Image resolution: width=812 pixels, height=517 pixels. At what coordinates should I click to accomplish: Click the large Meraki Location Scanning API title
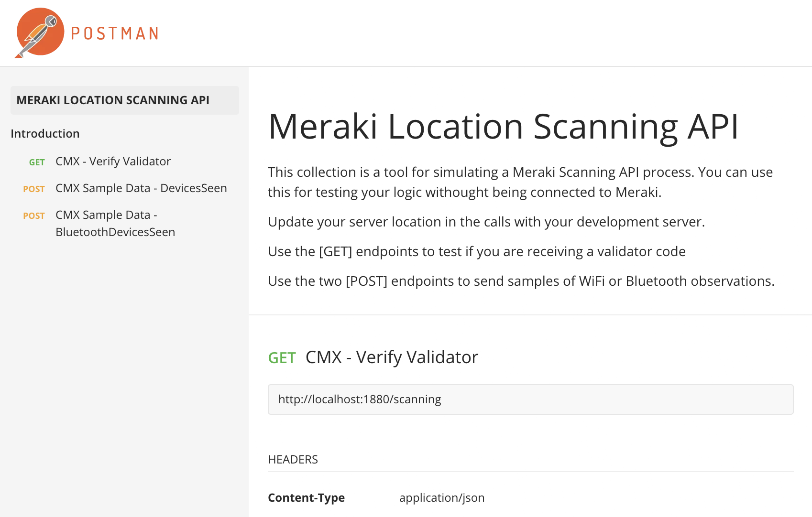503,127
